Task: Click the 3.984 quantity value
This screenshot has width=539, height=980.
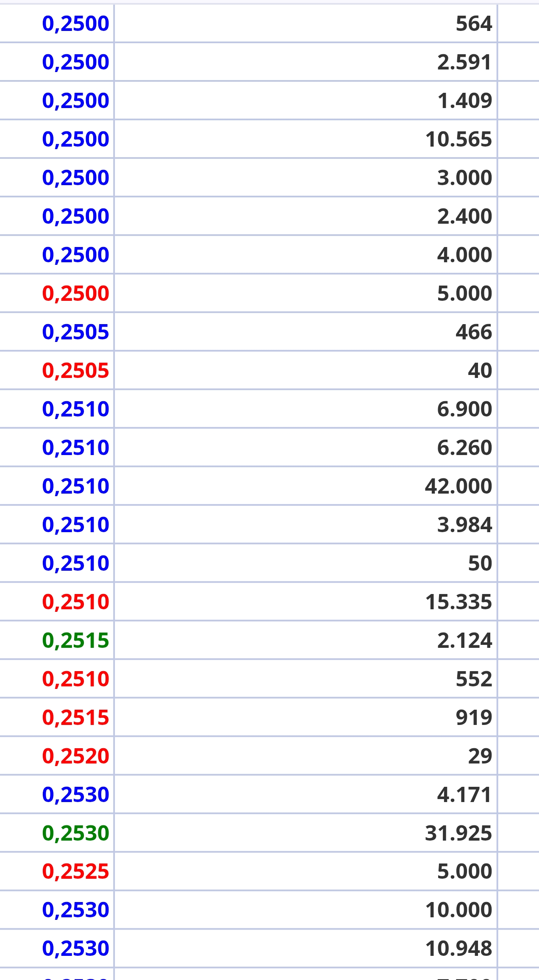Action: 464,525
